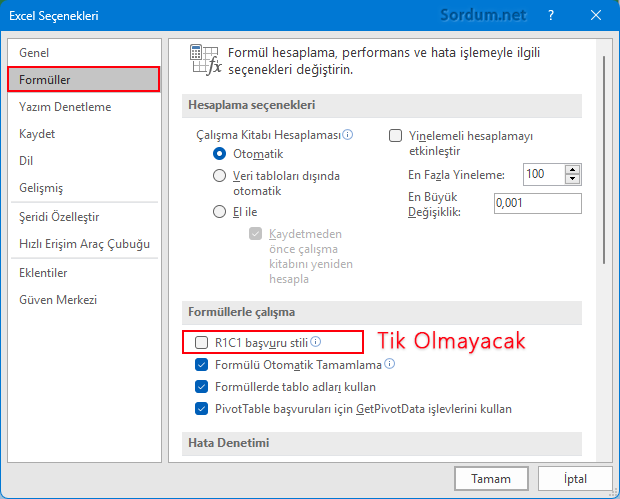The image size is (620, 499).
Task: Open Yazım Denetleme settings
Action: 84,107
